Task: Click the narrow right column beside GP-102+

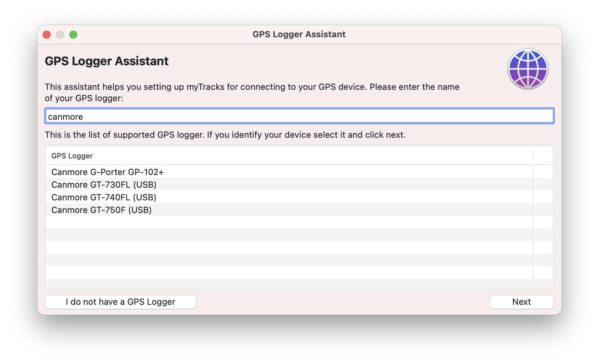Action: click(x=543, y=172)
